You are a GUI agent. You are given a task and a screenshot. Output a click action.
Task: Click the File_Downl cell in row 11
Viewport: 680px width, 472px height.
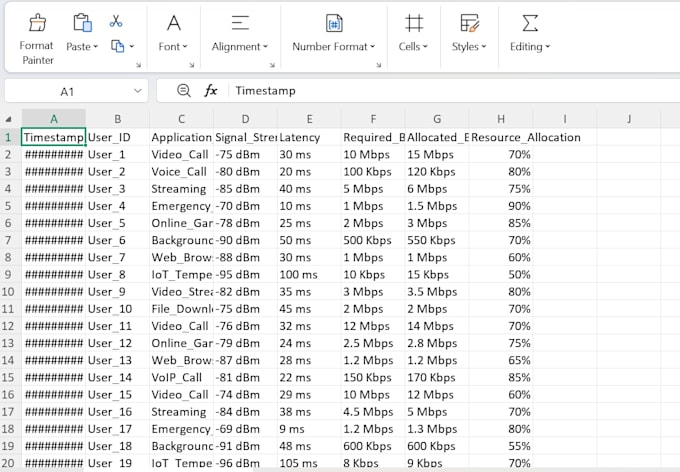(x=181, y=308)
